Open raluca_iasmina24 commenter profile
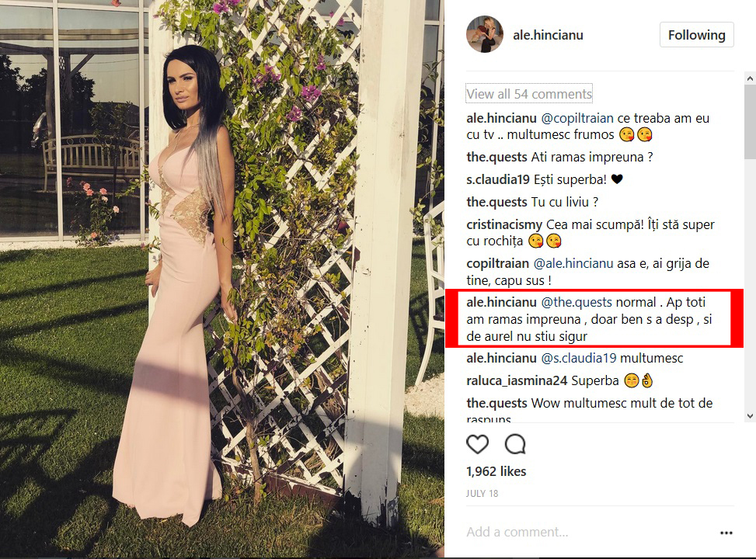This screenshot has height=559, width=756. point(517,380)
